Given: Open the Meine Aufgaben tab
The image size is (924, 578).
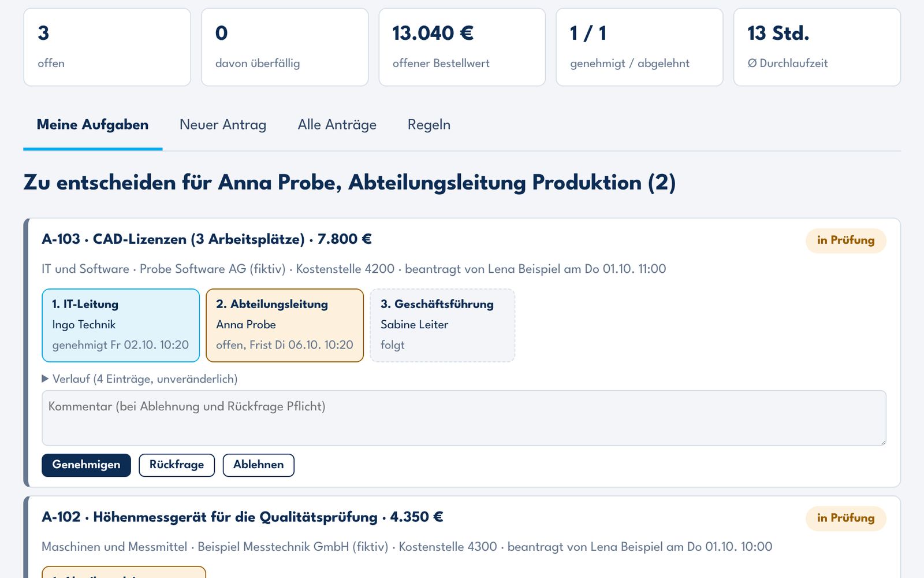Looking at the screenshot, I should tap(92, 125).
